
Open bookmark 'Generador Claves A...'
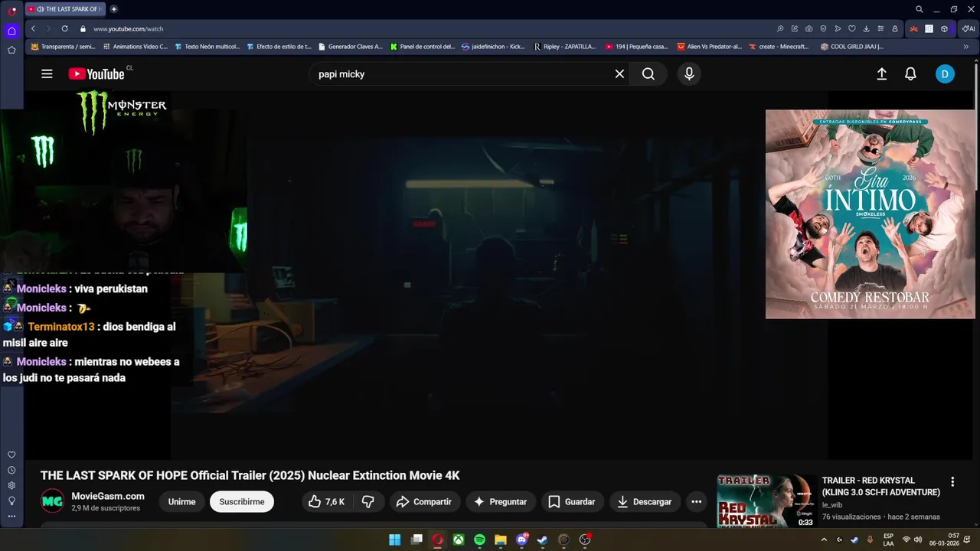(350, 47)
